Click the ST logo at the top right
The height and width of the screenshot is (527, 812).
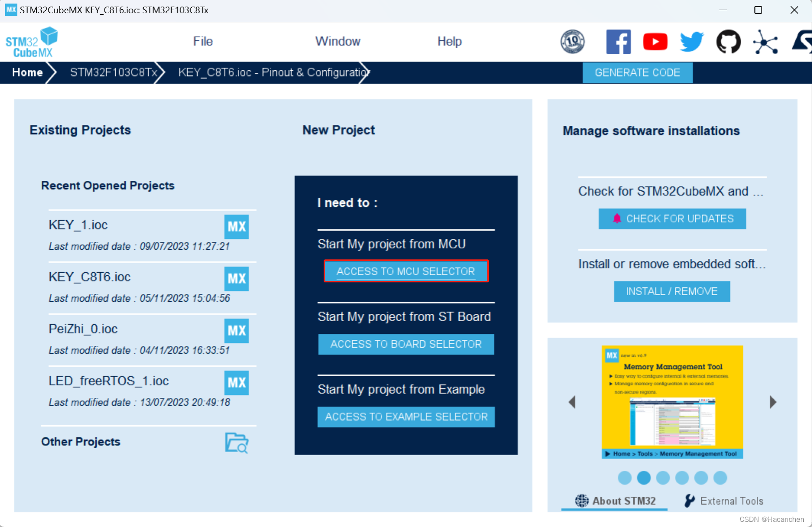802,42
